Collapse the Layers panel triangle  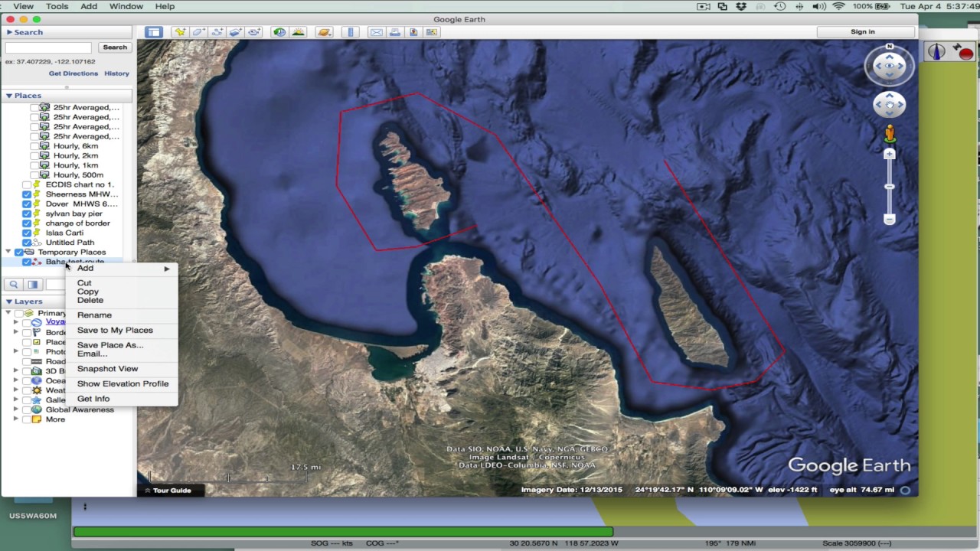tap(9, 302)
